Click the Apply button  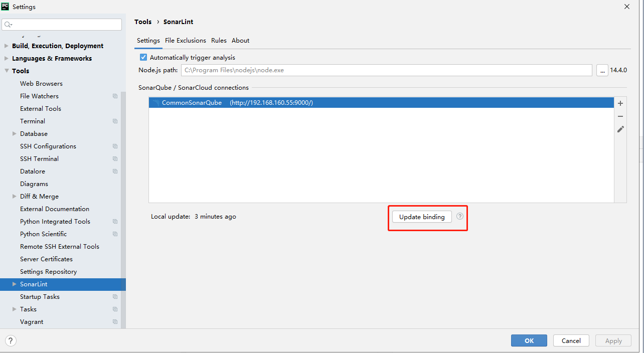tap(613, 340)
